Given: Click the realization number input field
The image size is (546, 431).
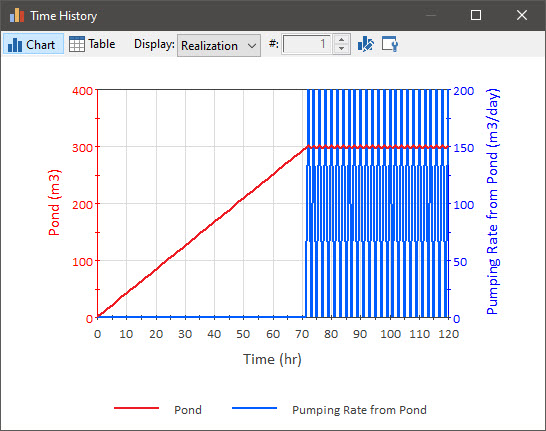Looking at the screenshot, I should tap(306, 44).
